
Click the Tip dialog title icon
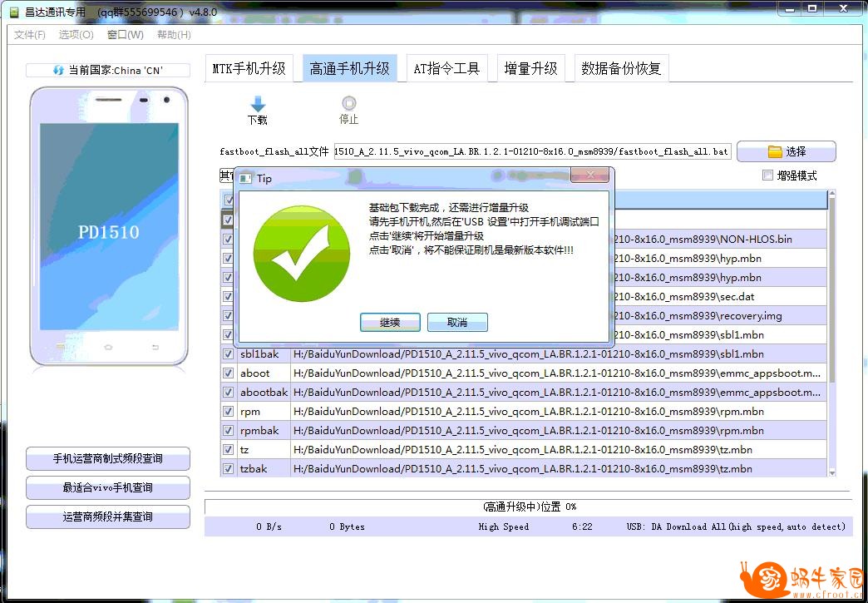click(244, 179)
